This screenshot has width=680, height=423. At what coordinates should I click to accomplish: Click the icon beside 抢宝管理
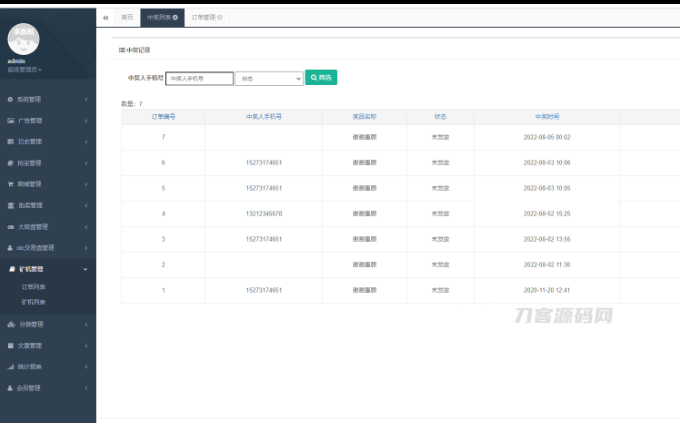(10, 163)
